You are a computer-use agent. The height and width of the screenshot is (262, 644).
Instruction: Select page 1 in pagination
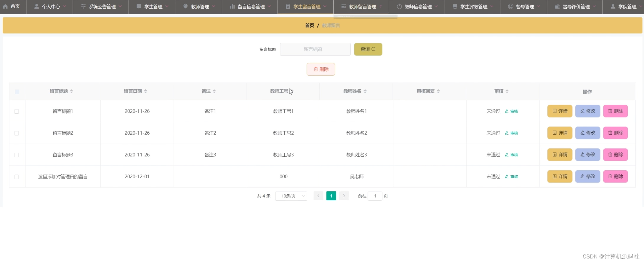(x=331, y=196)
